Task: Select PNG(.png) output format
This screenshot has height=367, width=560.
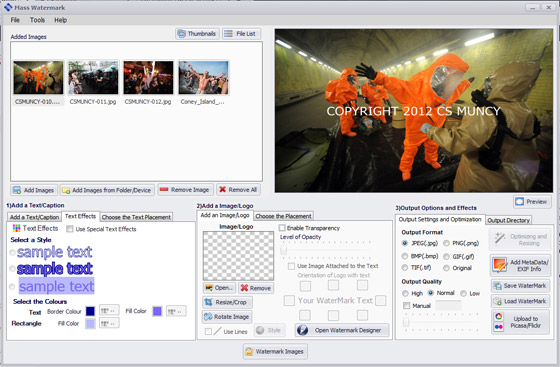Action: coord(446,243)
